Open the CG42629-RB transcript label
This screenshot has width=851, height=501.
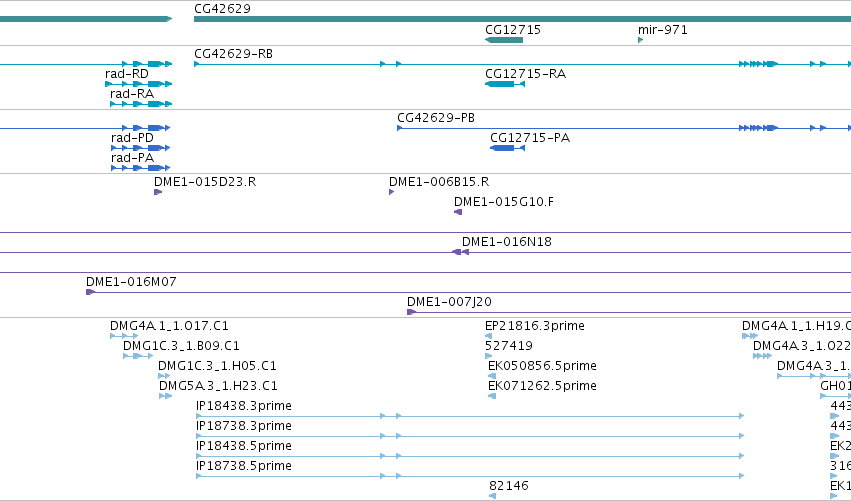[233, 54]
